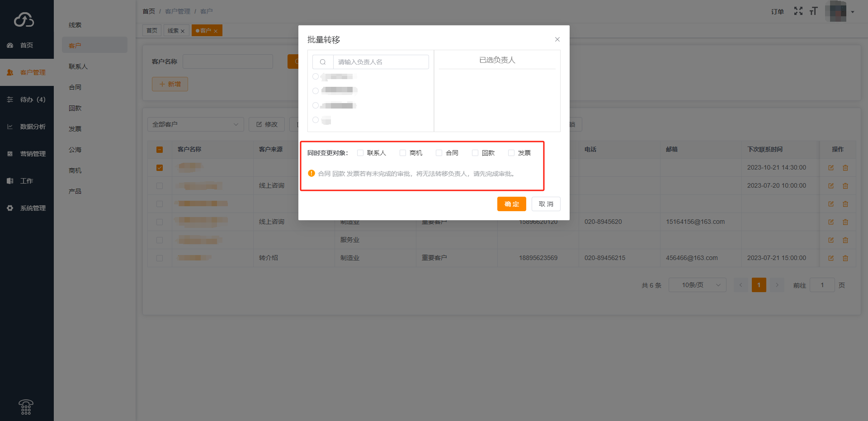This screenshot has width=868, height=421.
Task: Click the edit icon for the 2023-10-21 row
Action: pyautogui.click(x=831, y=168)
